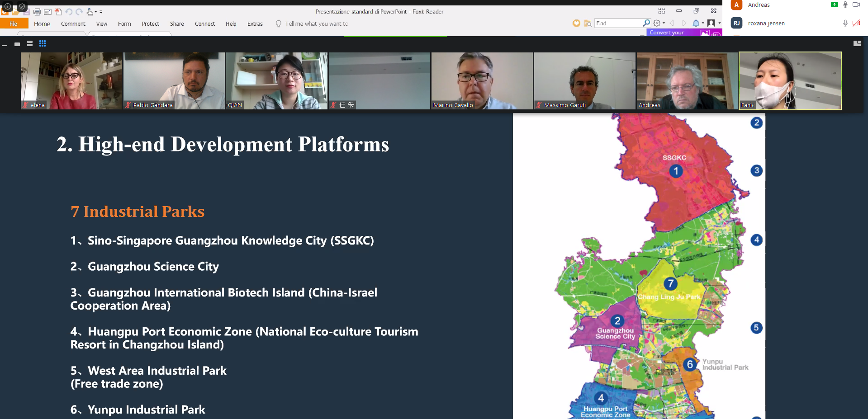Toggle roxana jensen's crossed-out camera icon
Viewport: 868px width, 419px height.
click(x=856, y=23)
